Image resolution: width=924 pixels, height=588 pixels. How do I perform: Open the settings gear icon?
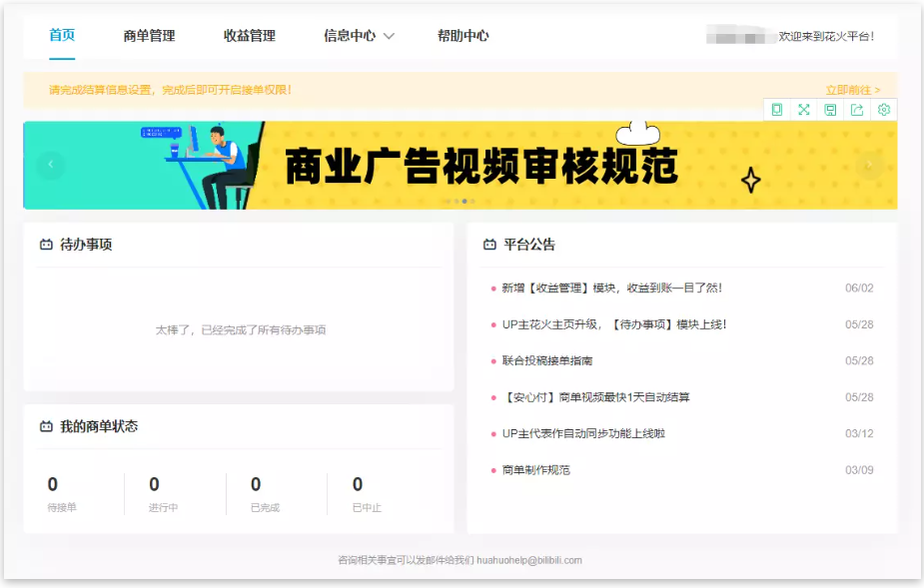pos(883,110)
